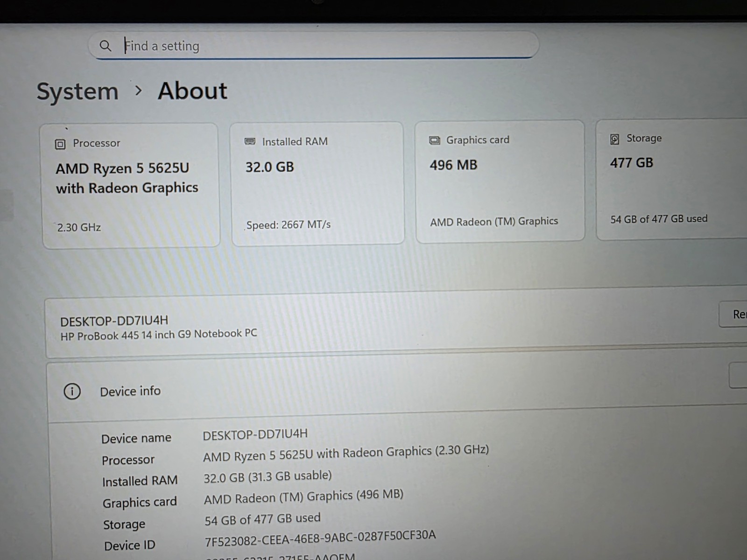Click the Installed RAM memory icon
The height and width of the screenshot is (560, 747).
click(250, 141)
